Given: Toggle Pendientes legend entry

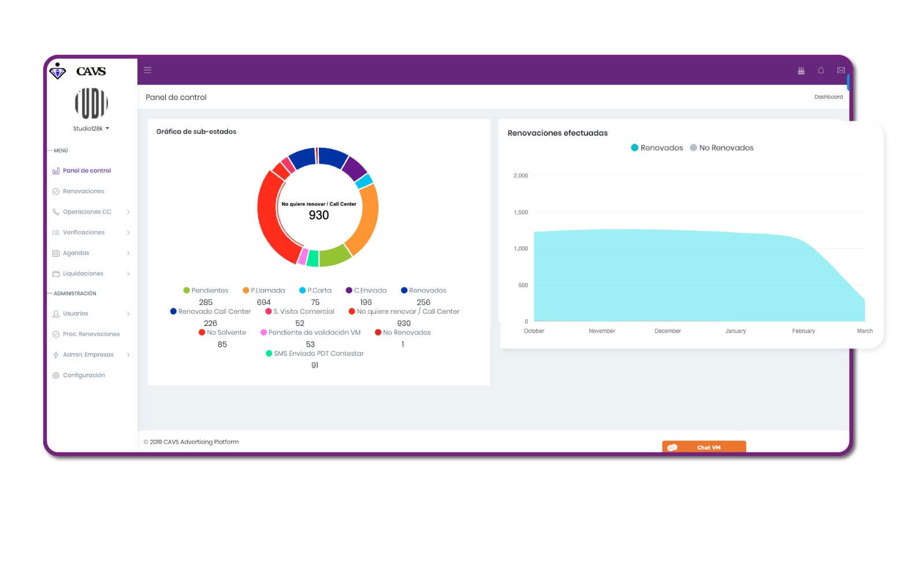Looking at the screenshot, I should 206,291.
